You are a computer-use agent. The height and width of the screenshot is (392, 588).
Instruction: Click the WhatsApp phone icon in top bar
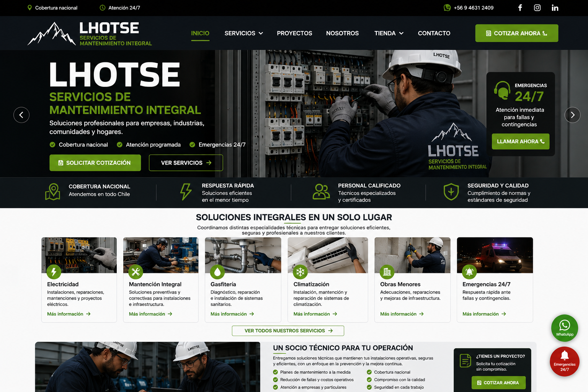pyautogui.click(x=447, y=8)
